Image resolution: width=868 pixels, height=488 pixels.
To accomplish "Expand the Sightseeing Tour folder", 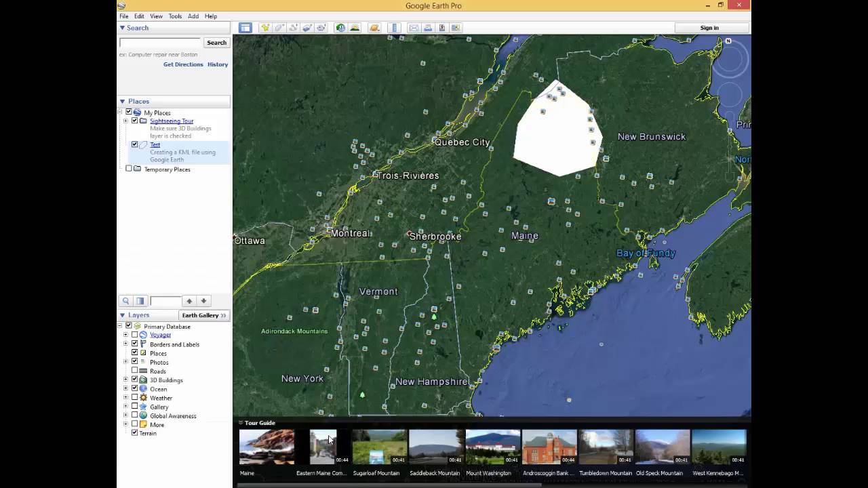I will tap(125, 121).
